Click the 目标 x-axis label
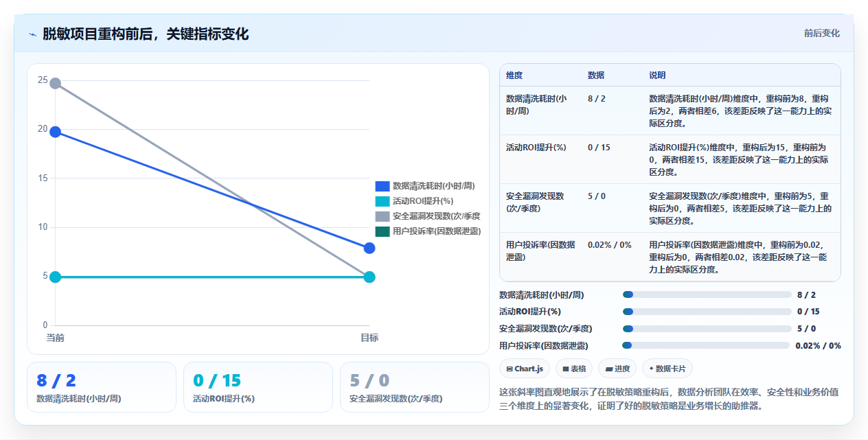Image resolution: width=868 pixels, height=440 pixels. coord(369,338)
